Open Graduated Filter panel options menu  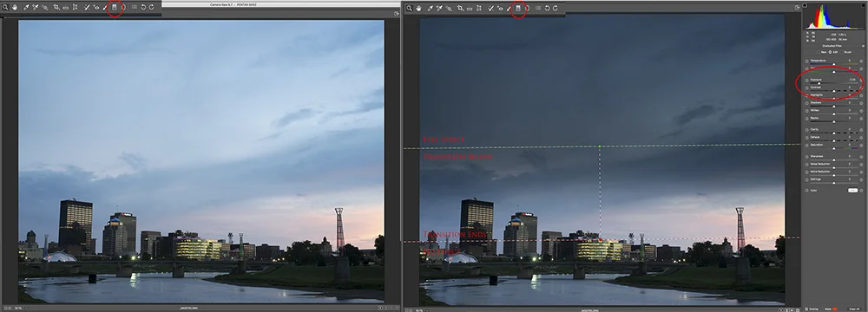pos(863,46)
